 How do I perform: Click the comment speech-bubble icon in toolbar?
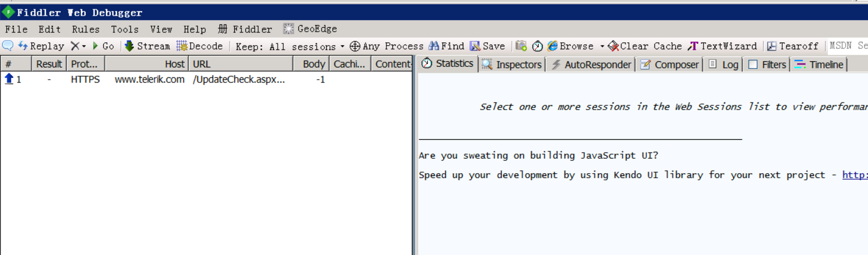click(x=8, y=46)
